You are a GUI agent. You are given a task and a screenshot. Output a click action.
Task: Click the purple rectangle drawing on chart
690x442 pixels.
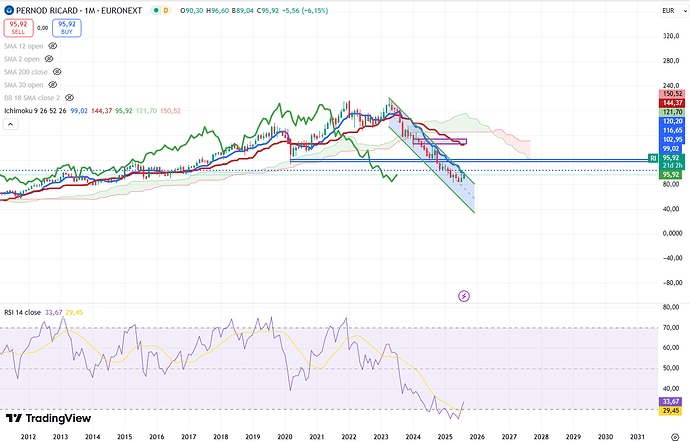pyautogui.click(x=440, y=141)
